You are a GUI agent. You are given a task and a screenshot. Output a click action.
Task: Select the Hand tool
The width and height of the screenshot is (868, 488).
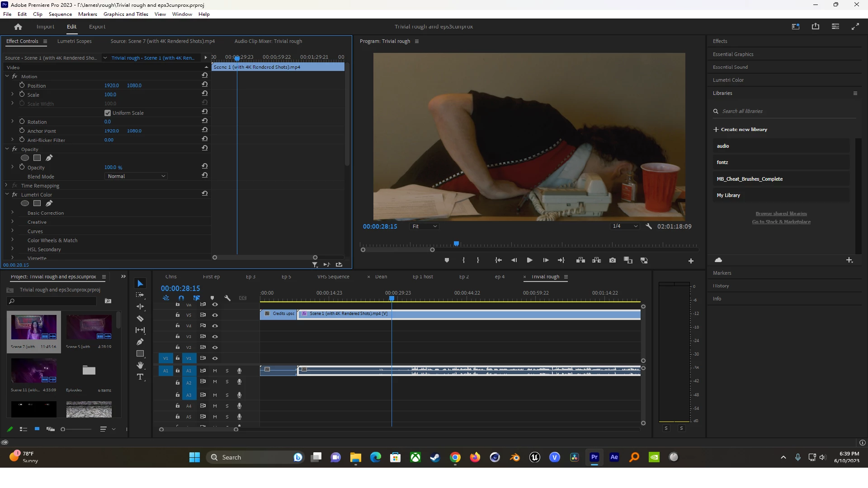point(140,365)
